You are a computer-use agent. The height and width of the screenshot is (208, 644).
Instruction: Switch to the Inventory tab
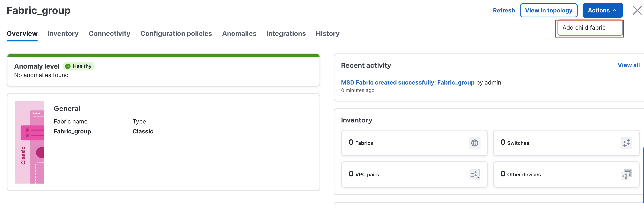point(63,33)
